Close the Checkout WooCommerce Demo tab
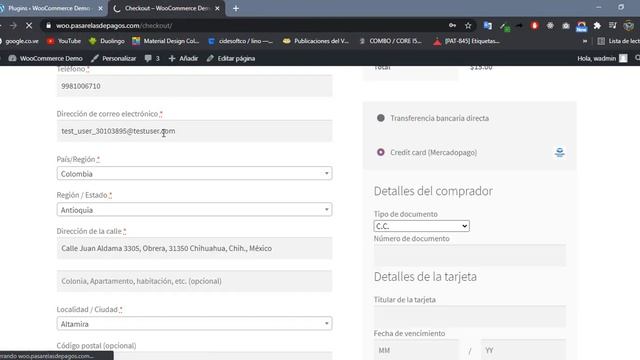 click(217, 8)
